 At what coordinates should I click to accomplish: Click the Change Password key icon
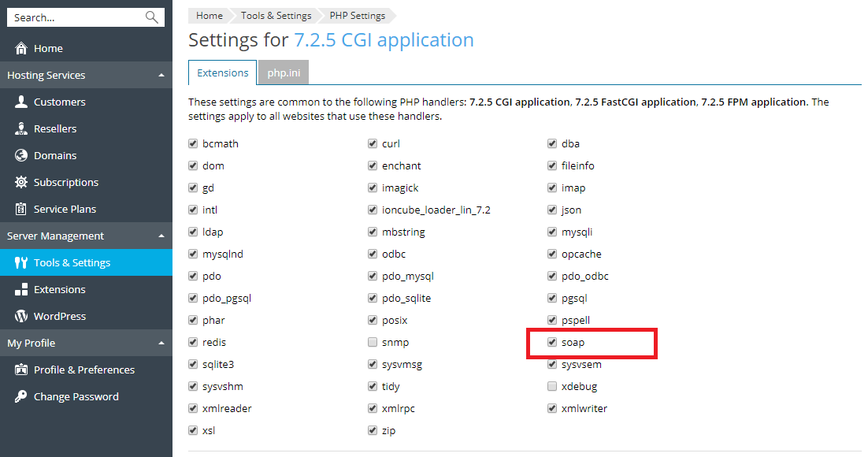pos(21,397)
